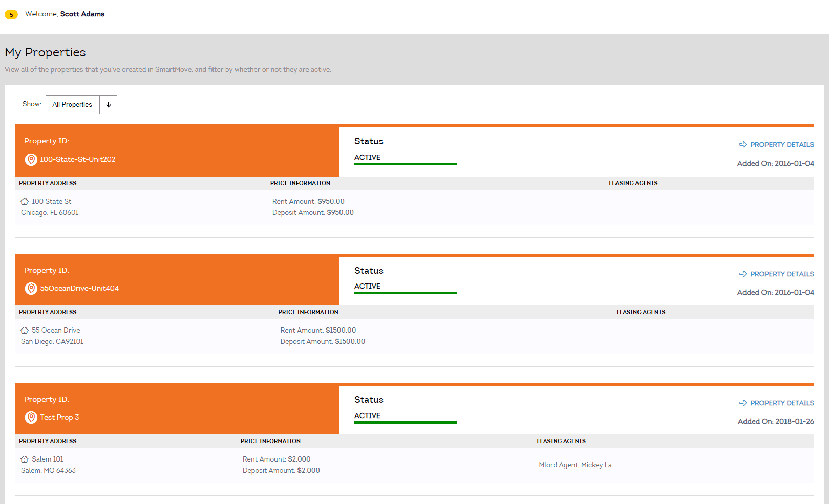Open Property Details for 55OceanDrive-Unit404
Viewport: 829px width, 504px height.
781,274
